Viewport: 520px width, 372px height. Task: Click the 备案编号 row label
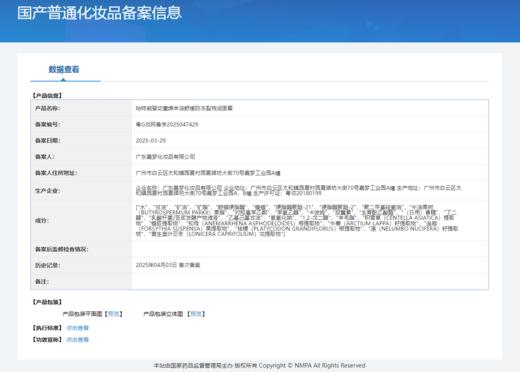(x=48, y=124)
